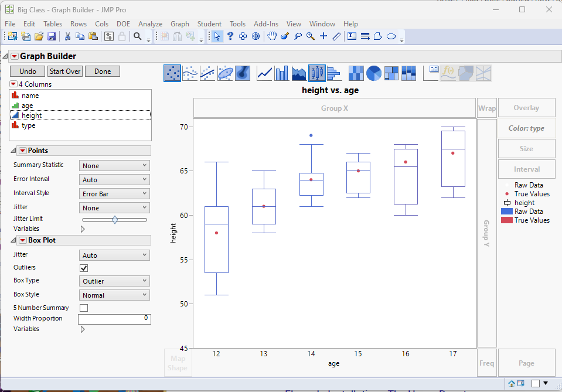Uncheck the Outliers checkbox
The height and width of the screenshot is (392, 562).
(84, 268)
